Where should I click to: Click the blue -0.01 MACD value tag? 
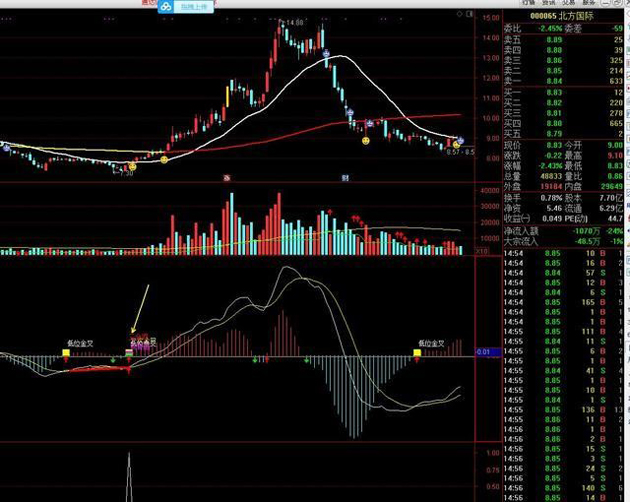pyautogui.click(x=488, y=352)
